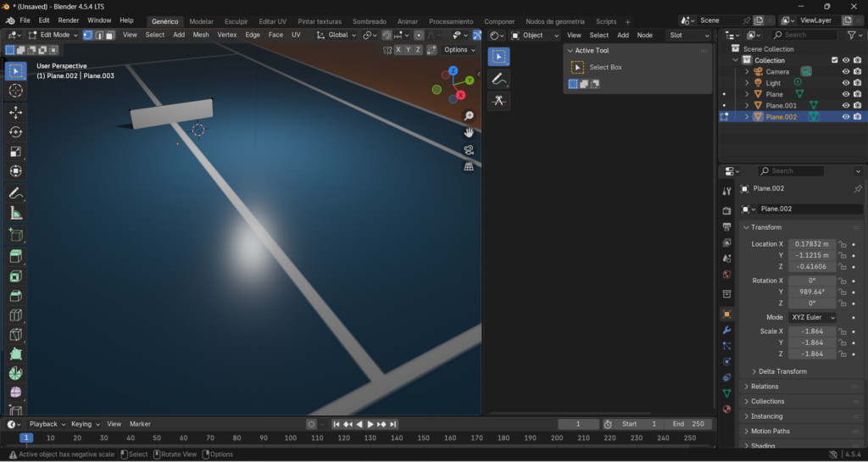Select the 3D Cursor tool
Image resolution: width=868 pixels, height=462 pixels.
(15, 91)
